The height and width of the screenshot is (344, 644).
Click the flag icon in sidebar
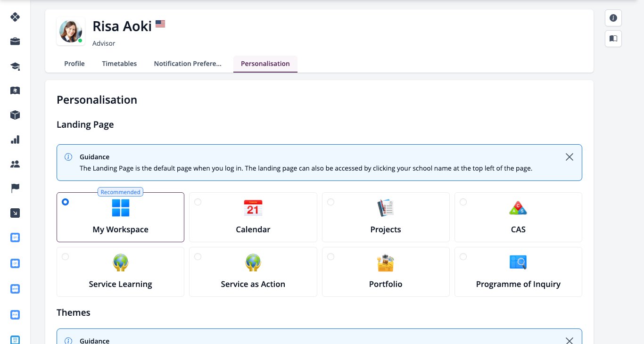click(15, 188)
